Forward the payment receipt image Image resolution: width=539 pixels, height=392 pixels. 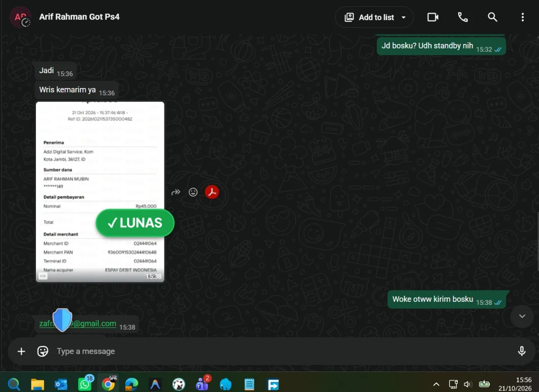176,192
